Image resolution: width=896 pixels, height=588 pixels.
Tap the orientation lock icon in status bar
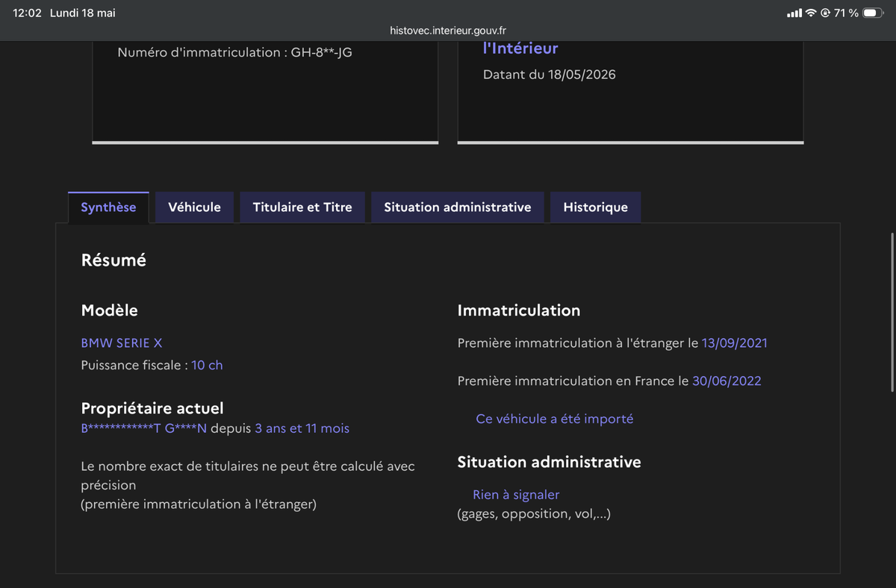[826, 13]
